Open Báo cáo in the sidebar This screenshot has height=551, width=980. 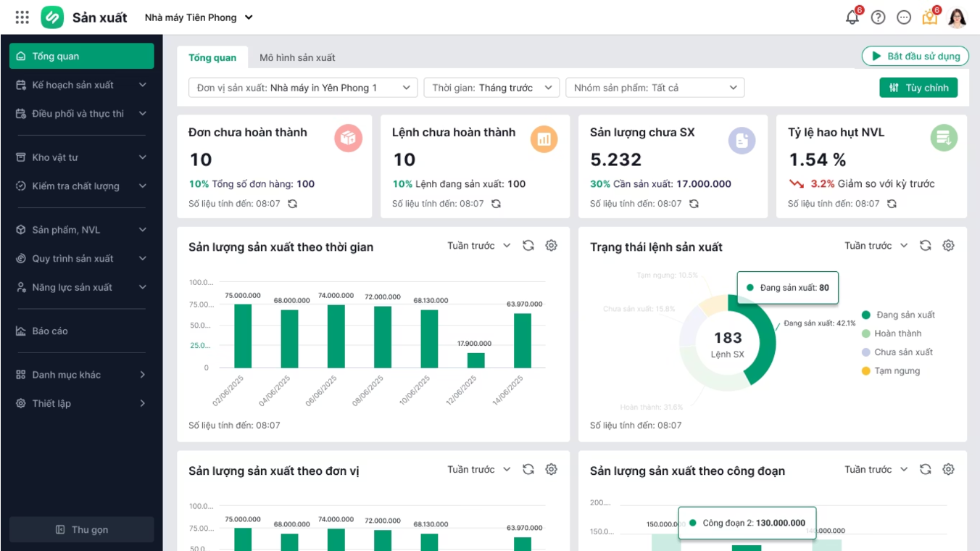(x=50, y=331)
